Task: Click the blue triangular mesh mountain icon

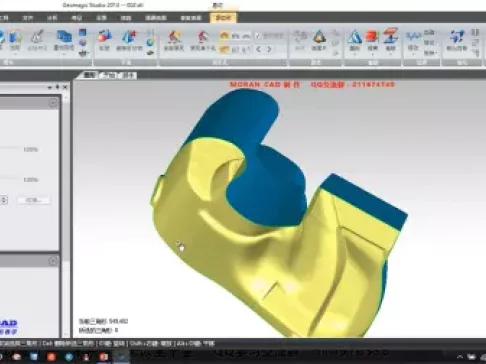Action: point(355,37)
